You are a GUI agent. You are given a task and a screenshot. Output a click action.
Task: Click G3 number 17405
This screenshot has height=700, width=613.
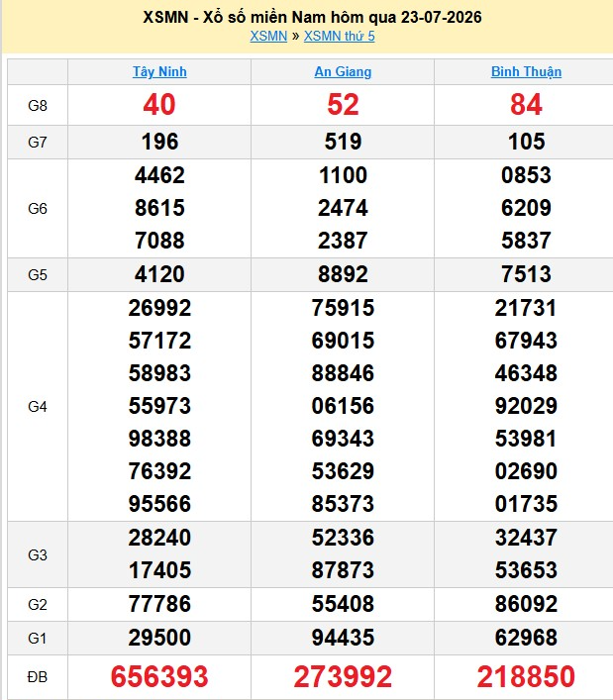tap(159, 570)
